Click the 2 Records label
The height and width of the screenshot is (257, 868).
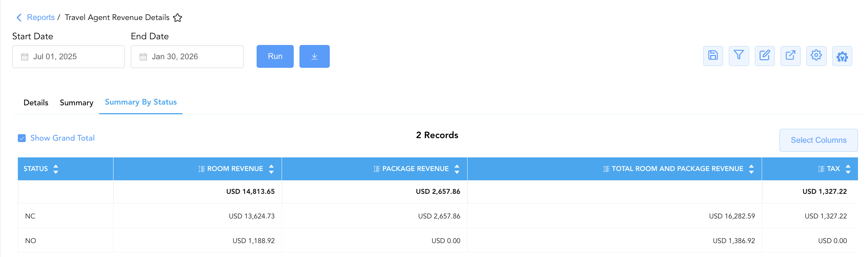click(437, 135)
